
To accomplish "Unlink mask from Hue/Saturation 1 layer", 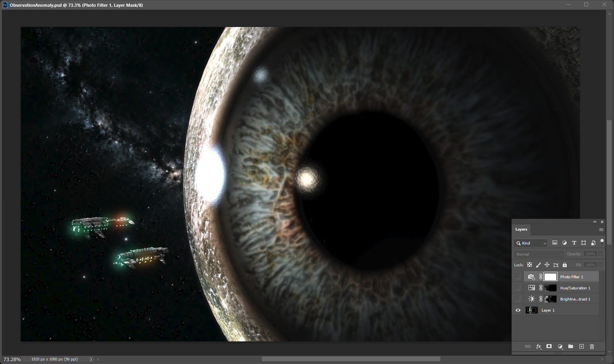I will tap(540, 288).
